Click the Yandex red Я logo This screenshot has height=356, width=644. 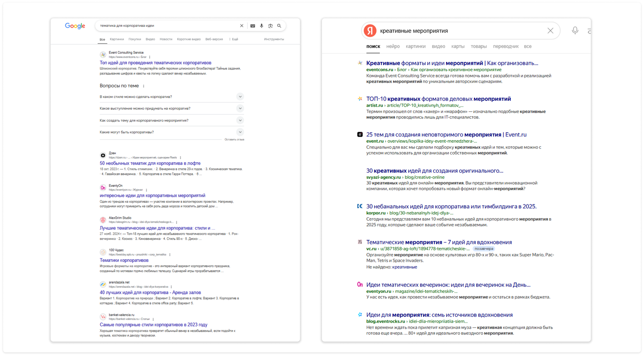coord(370,31)
